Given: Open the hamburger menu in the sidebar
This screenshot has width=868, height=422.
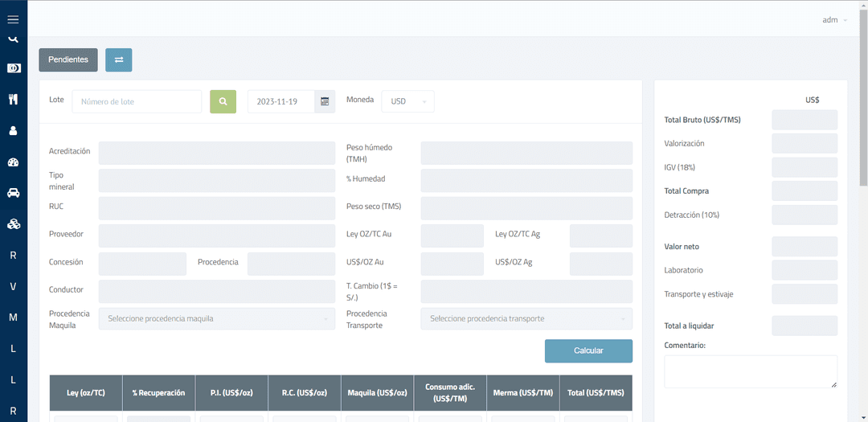Looking at the screenshot, I should pyautogui.click(x=13, y=19).
